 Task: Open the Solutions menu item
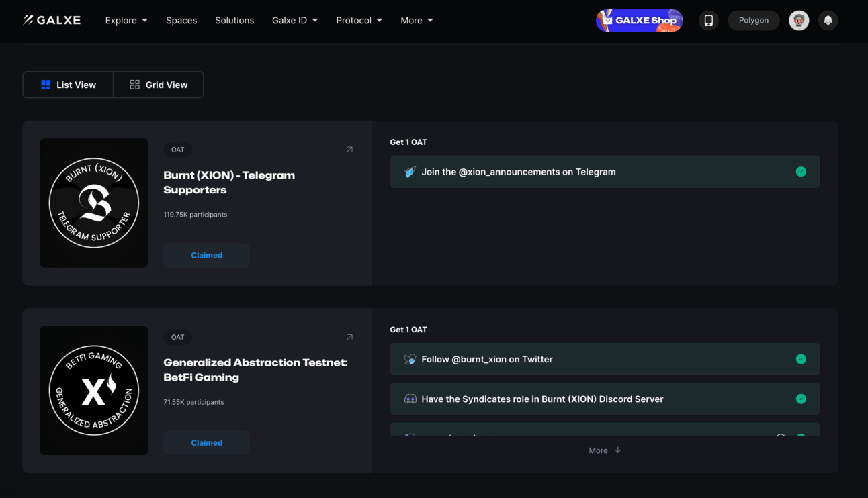point(234,20)
